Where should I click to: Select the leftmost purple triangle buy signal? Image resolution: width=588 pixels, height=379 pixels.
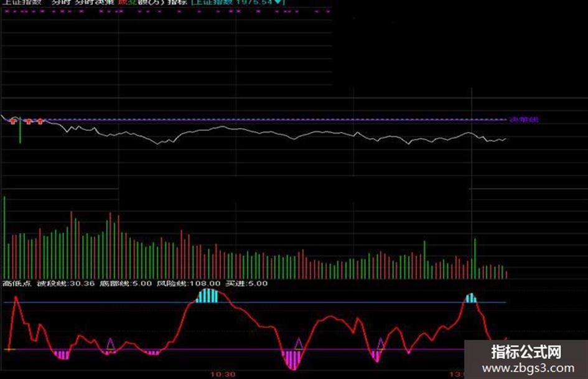click(111, 342)
